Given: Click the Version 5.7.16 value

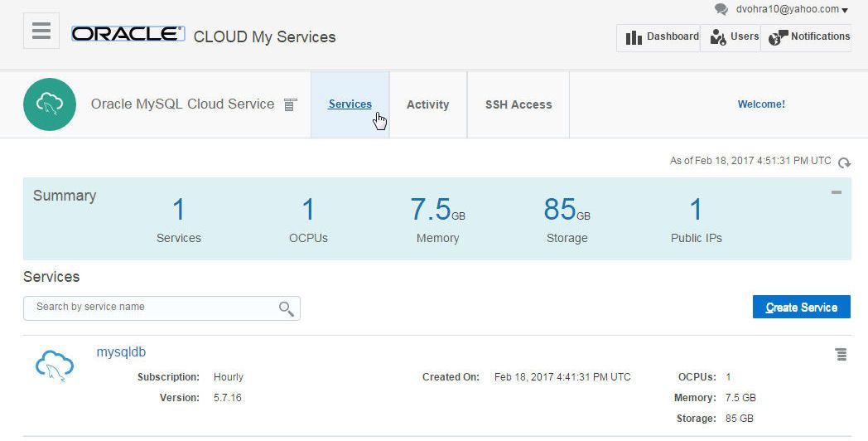Looking at the screenshot, I should [x=228, y=398].
